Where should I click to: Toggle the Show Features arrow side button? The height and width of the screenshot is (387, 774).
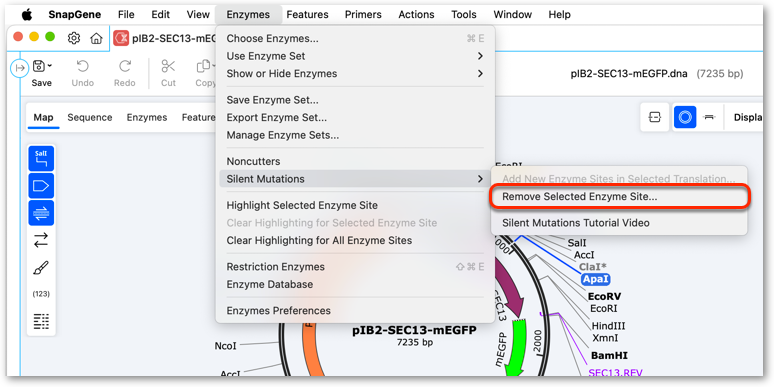pos(41,186)
